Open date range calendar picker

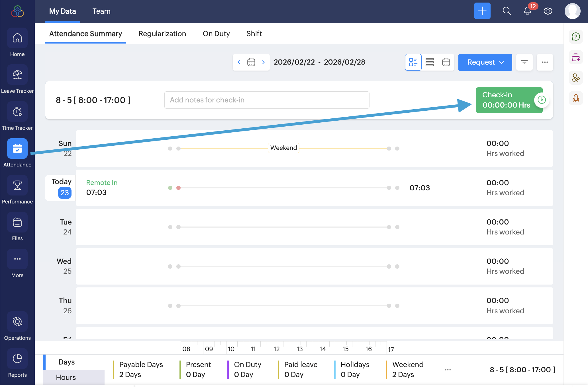coord(251,62)
